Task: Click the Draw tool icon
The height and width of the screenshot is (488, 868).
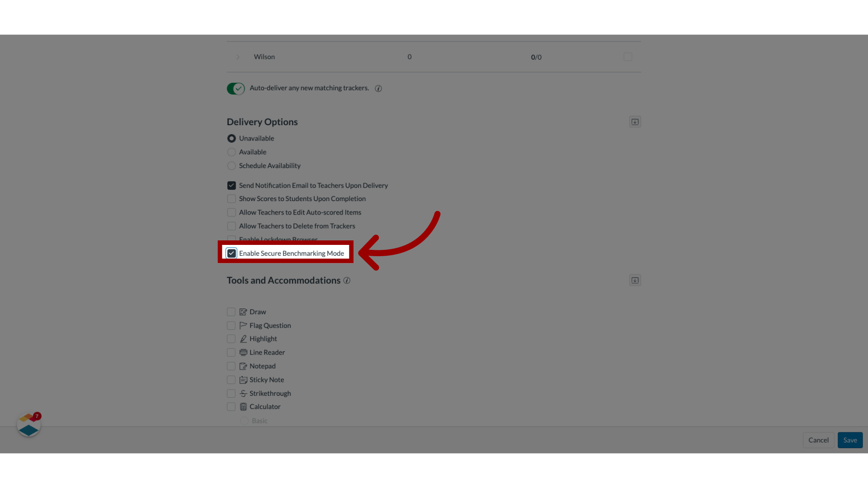Action: pyautogui.click(x=243, y=312)
